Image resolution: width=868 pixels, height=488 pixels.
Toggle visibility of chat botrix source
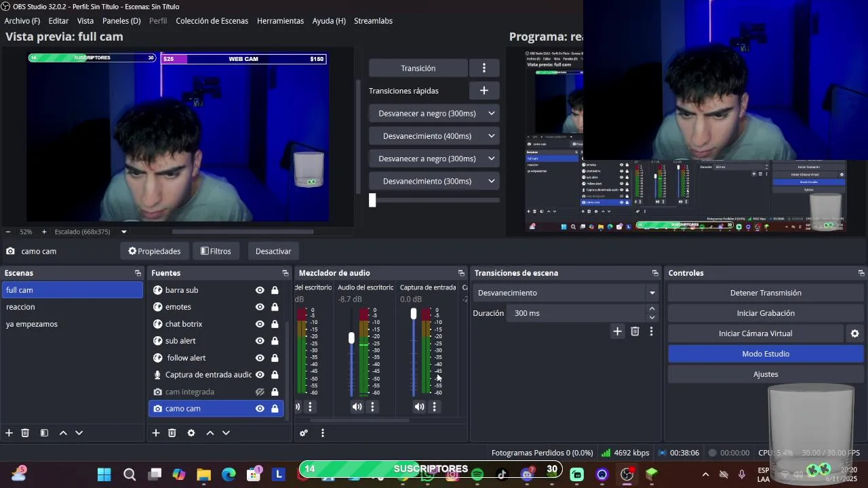coord(260,324)
